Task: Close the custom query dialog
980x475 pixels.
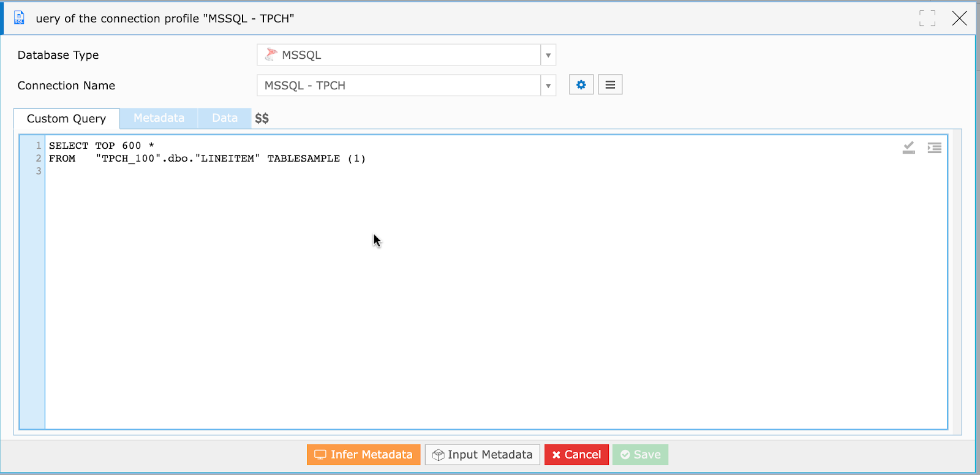Action: coord(960,18)
